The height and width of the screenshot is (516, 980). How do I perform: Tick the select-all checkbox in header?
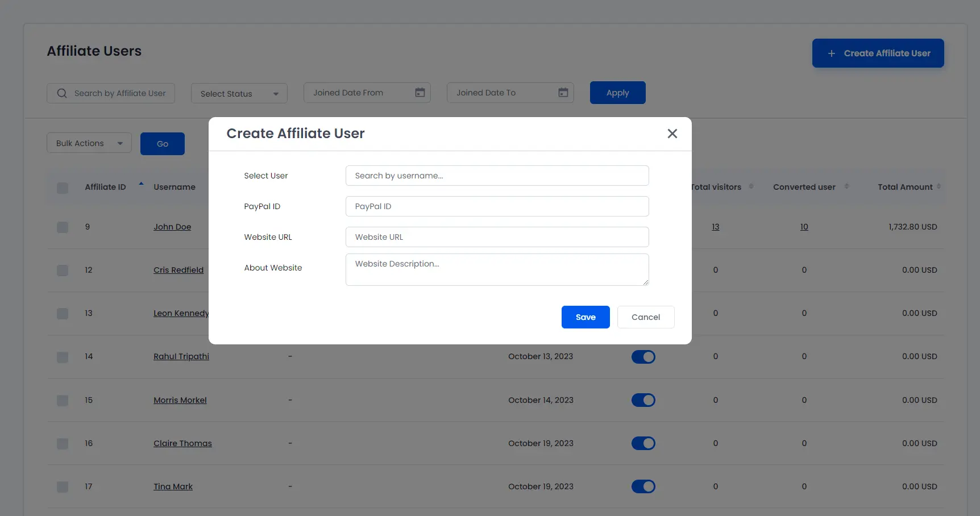point(63,188)
